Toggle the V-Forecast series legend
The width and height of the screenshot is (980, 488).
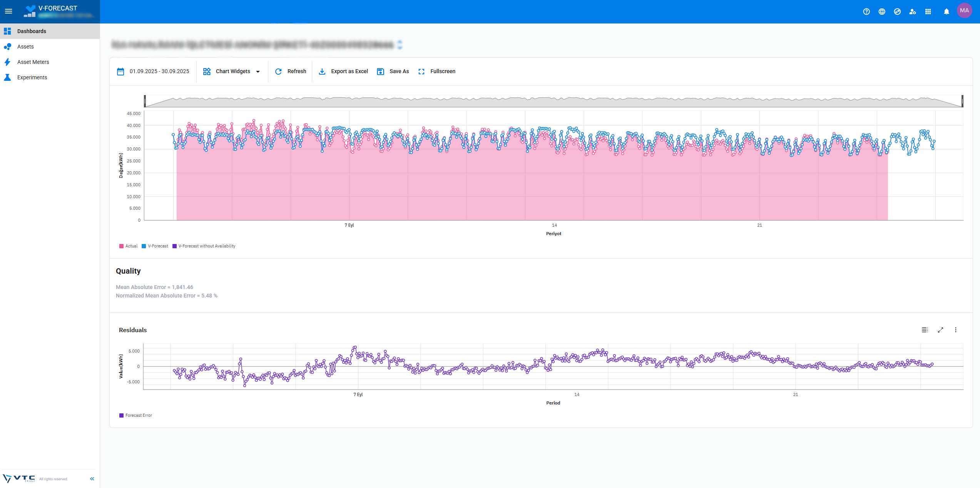point(155,246)
